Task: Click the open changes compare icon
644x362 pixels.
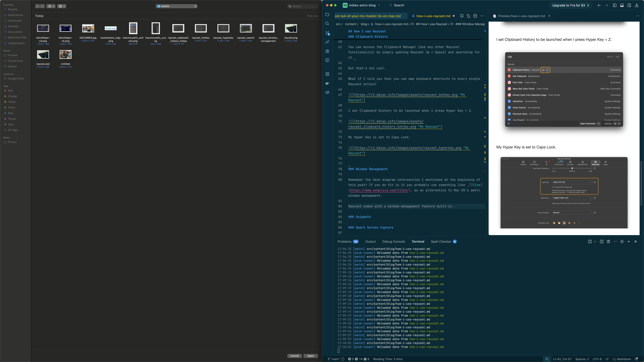Action: (468, 16)
